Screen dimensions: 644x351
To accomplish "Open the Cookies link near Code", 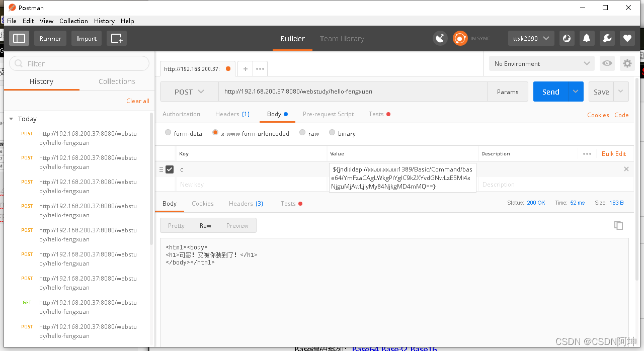I will coord(598,115).
